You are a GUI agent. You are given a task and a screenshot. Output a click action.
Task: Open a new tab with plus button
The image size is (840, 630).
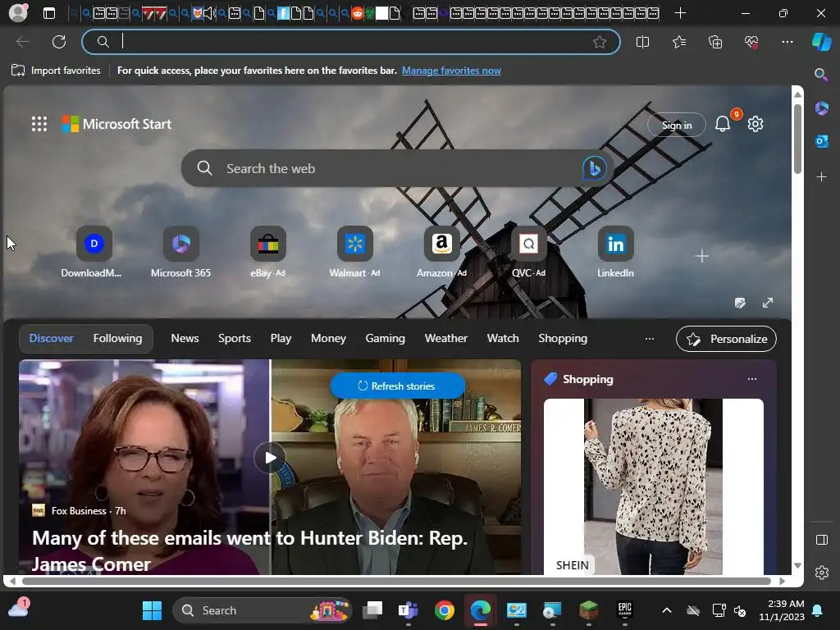(x=680, y=13)
